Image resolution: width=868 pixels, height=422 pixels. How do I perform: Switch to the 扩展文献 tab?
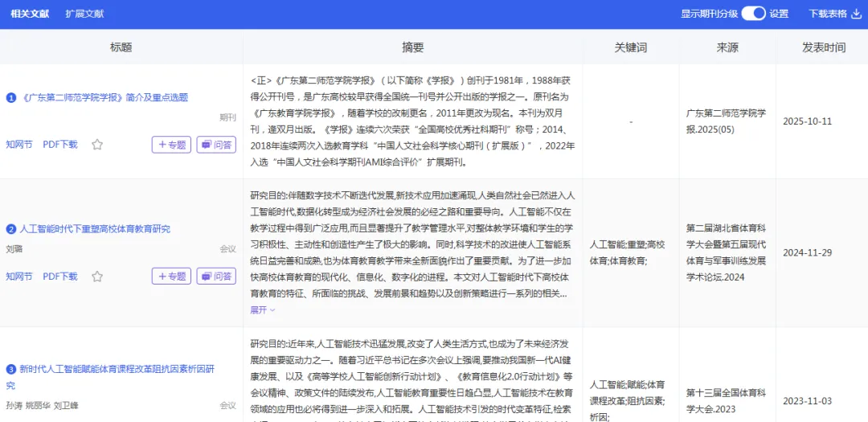84,14
